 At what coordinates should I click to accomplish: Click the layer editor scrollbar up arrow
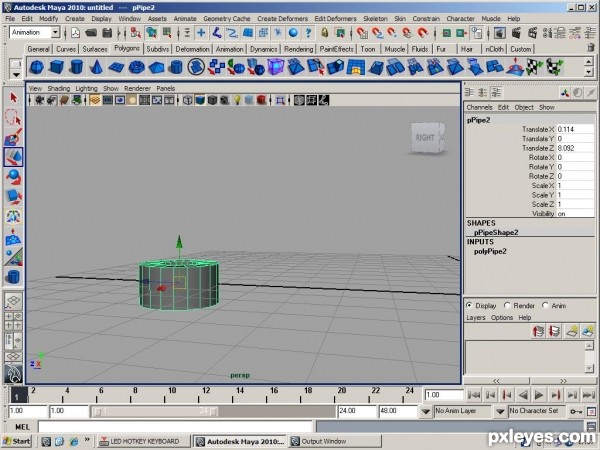tap(589, 346)
